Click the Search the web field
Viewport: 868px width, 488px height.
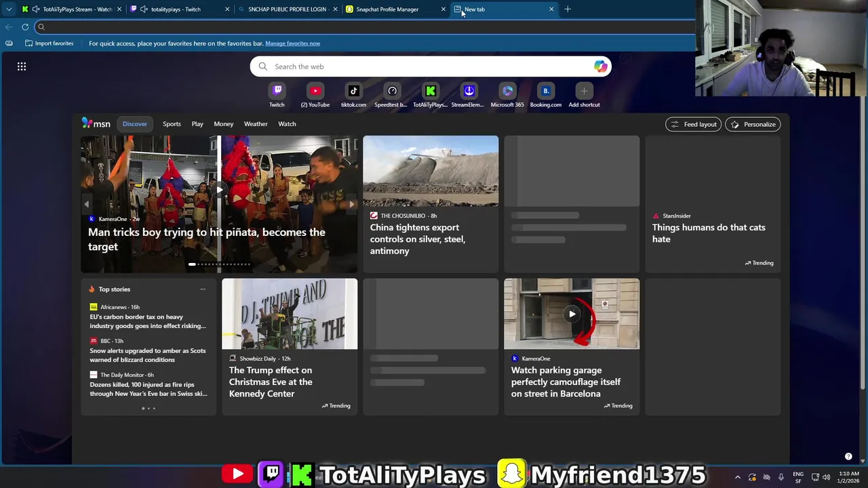point(431,66)
